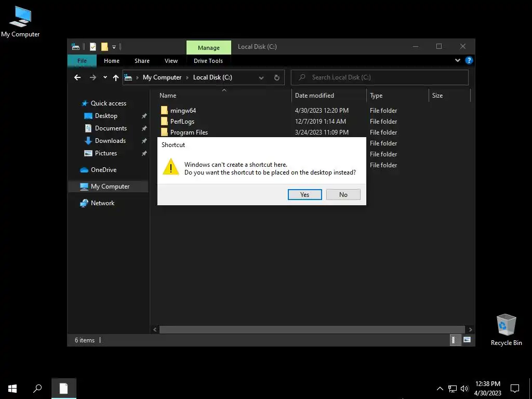This screenshot has height=399, width=532.
Task: Open the notification center icon
Action: point(515,389)
